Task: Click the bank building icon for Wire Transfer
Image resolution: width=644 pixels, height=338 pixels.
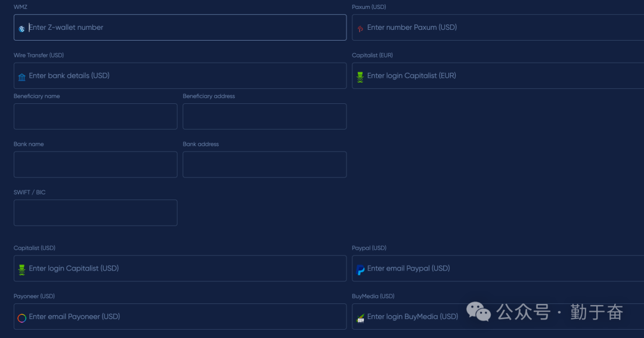Action: coord(22,77)
